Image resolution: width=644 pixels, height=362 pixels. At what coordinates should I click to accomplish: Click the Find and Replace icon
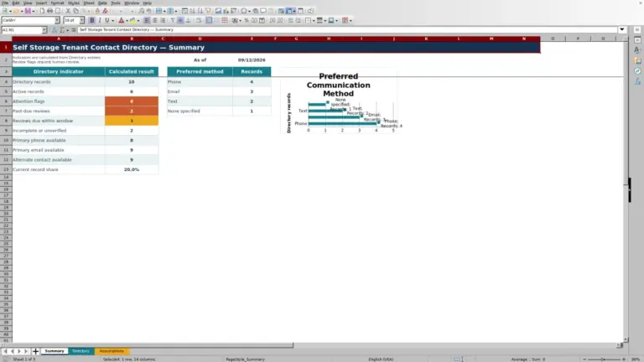141,11
